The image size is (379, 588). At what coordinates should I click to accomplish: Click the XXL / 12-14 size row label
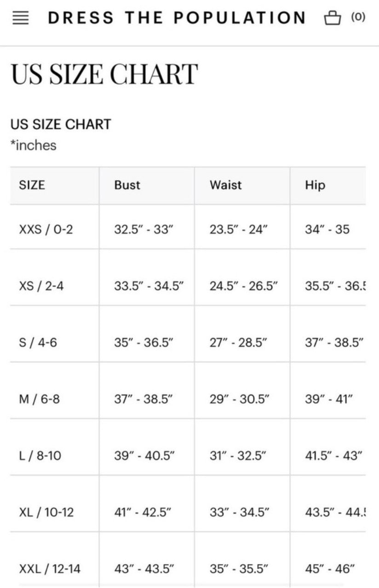point(50,569)
